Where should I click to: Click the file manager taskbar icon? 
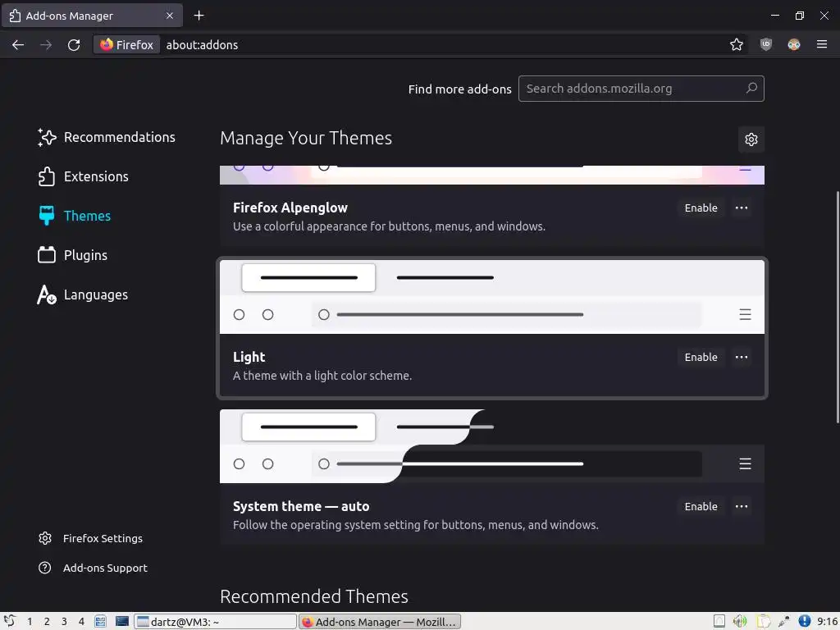click(100, 622)
